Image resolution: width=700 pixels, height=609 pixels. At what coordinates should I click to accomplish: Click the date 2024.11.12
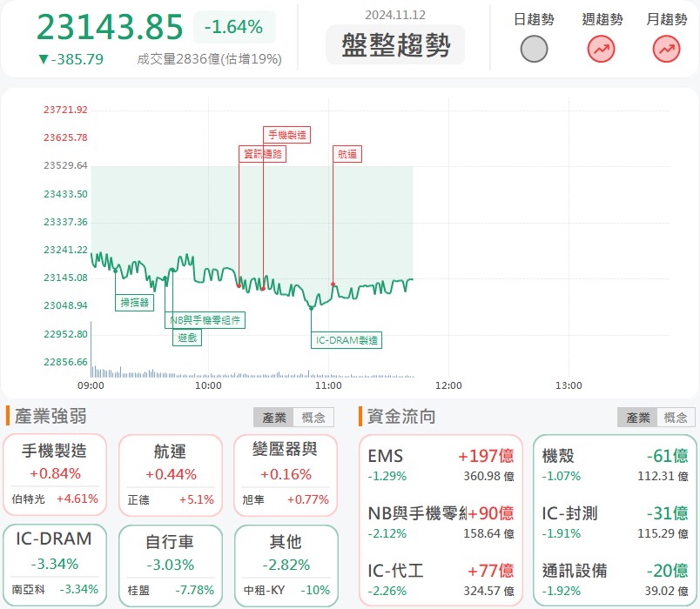tap(395, 15)
